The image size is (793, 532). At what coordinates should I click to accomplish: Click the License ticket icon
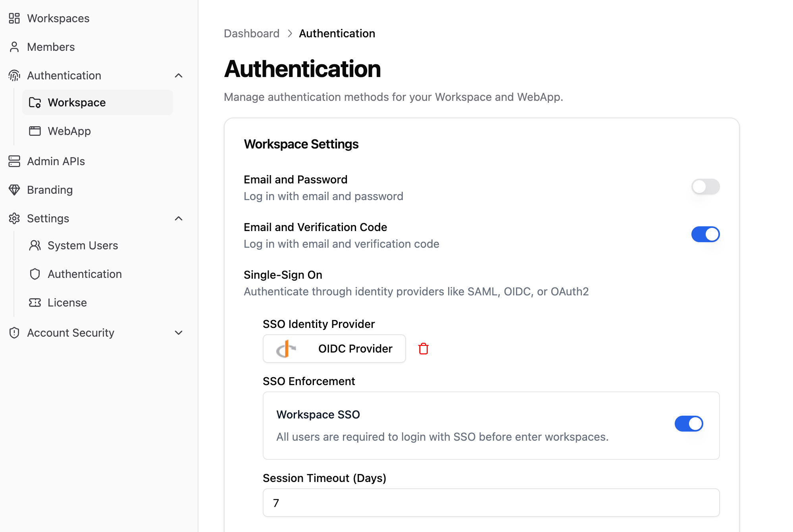pyautogui.click(x=35, y=303)
